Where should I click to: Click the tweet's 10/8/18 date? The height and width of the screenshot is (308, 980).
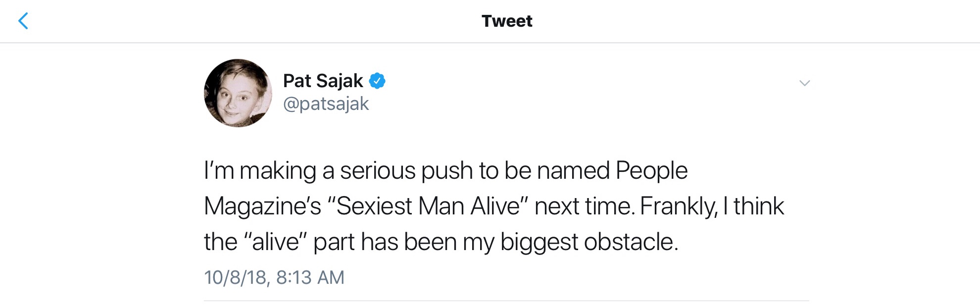tap(235, 277)
